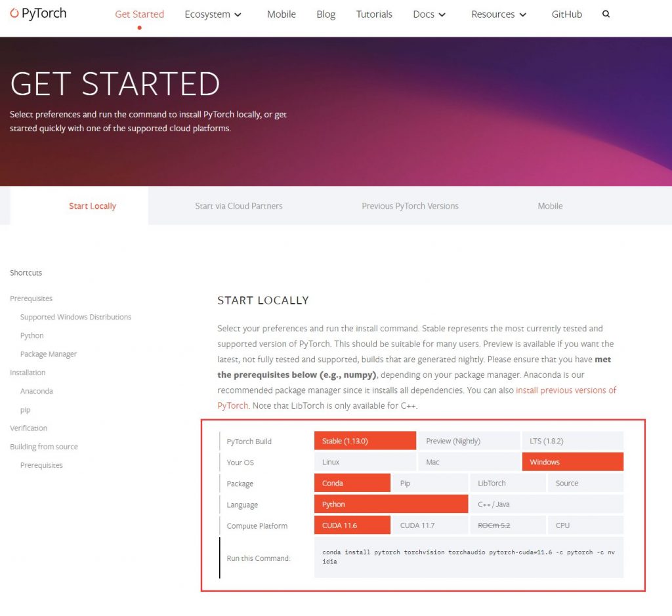Go to the GitHub nav link
Viewport: 672px width, 616px height.
pyautogui.click(x=567, y=14)
